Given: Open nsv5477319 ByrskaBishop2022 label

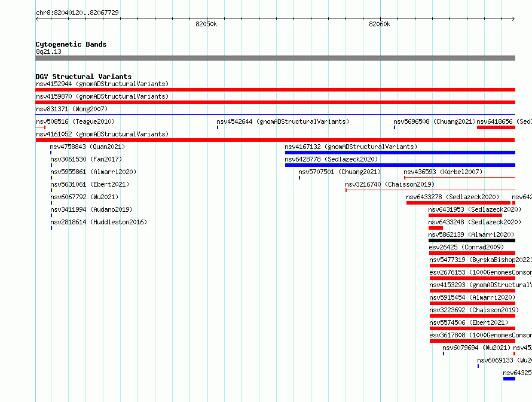Looking at the screenshot, I should point(481,260).
